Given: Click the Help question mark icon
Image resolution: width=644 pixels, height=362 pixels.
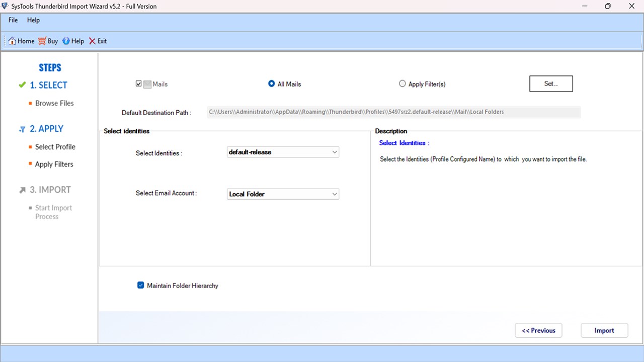Looking at the screenshot, I should [x=66, y=41].
